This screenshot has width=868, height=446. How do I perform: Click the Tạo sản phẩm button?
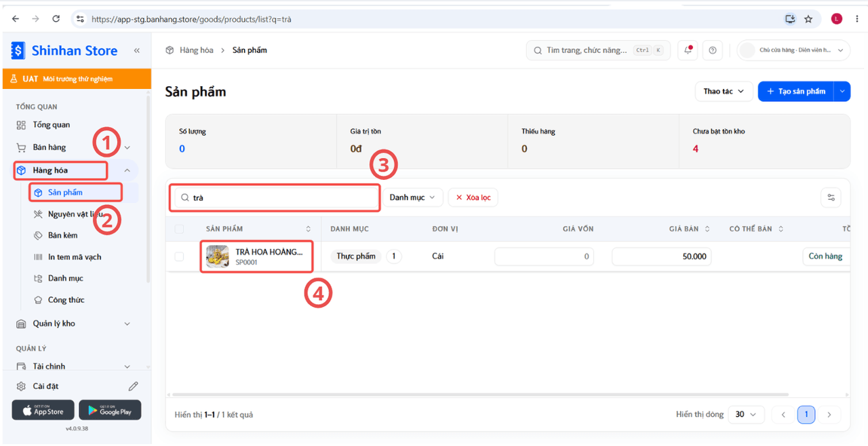click(796, 91)
